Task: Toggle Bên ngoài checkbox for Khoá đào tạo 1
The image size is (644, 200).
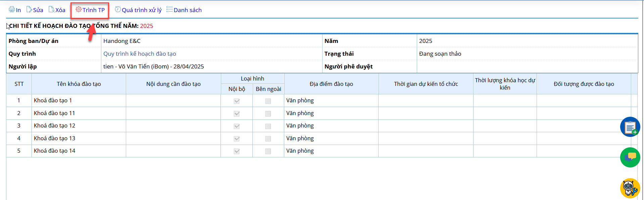Action: (x=268, y=101)
